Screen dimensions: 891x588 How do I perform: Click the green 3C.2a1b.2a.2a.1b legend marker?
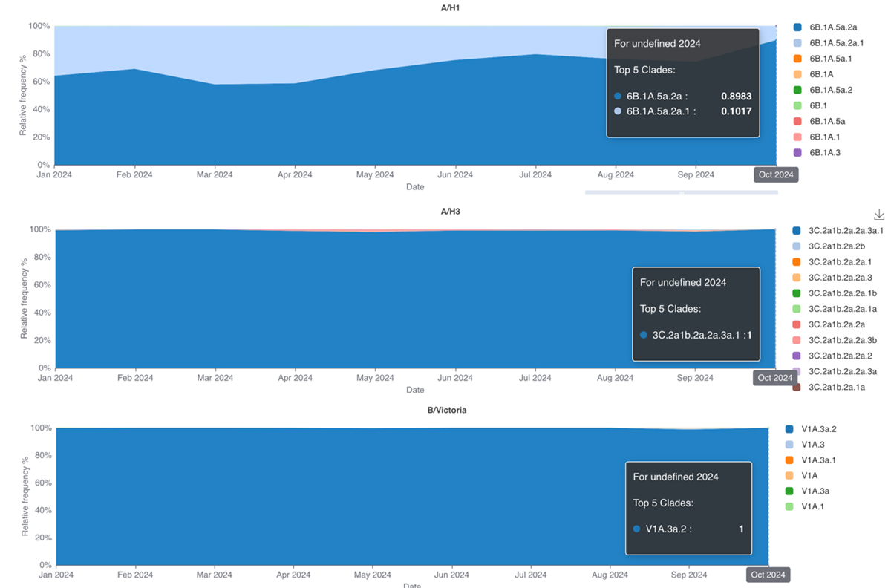coord(797,293)
